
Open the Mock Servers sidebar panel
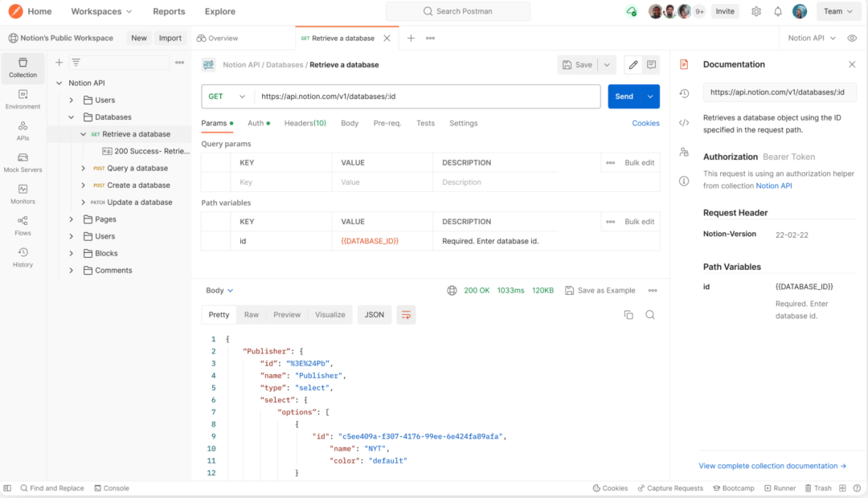[x=23, y=163]
